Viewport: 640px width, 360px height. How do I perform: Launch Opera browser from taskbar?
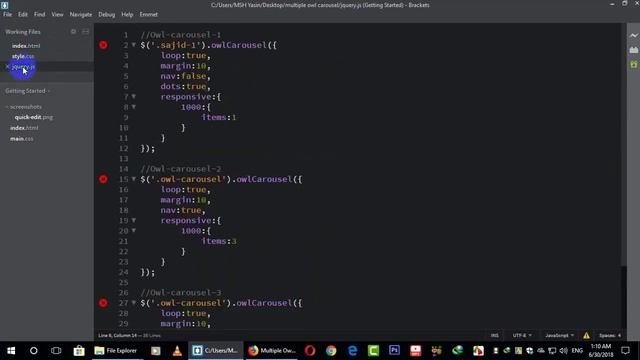click(310, 351)
